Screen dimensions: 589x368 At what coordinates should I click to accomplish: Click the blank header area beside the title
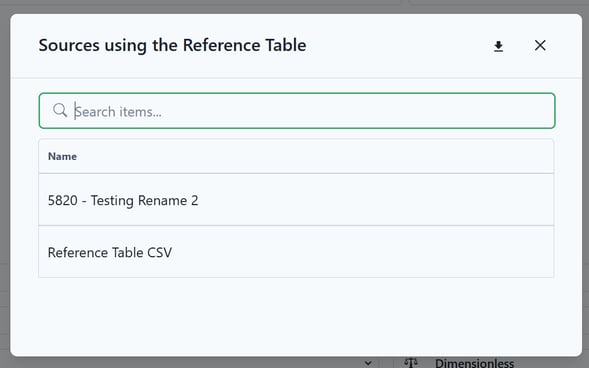(x=398, y=46)
